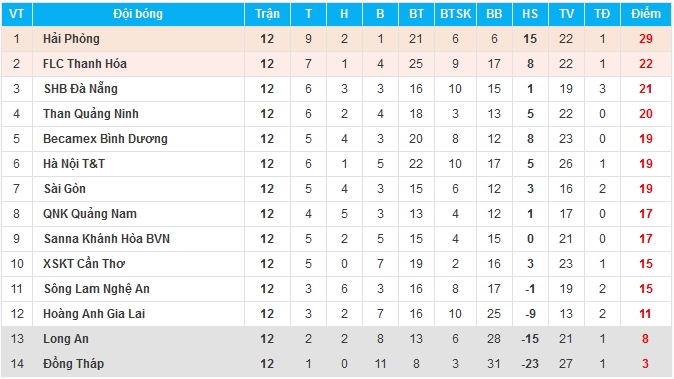Open QNK Quảng Nam team entry
Viewport: 674px width, 379px height.
pyautogui.click(x=90, y=214)
